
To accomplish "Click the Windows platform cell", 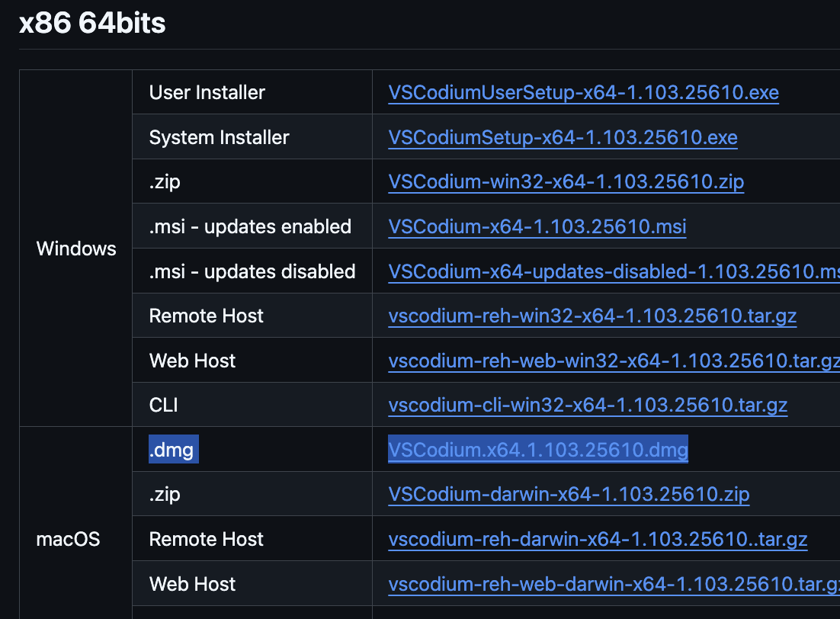I will 76,249.
